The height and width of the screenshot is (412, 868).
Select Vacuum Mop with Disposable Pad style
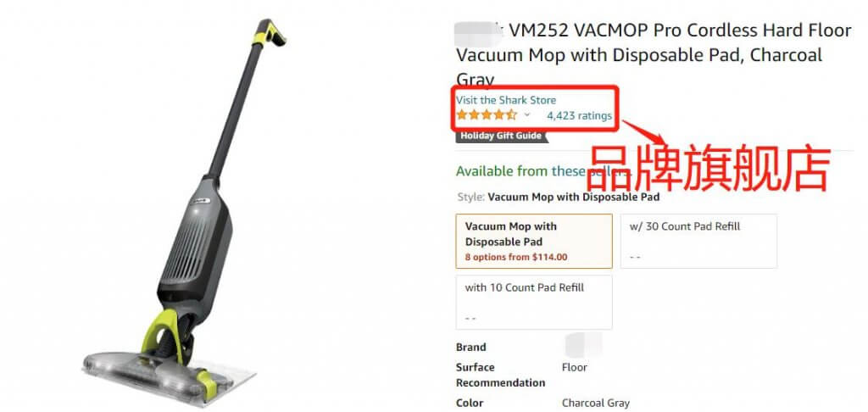pos(534,242)
